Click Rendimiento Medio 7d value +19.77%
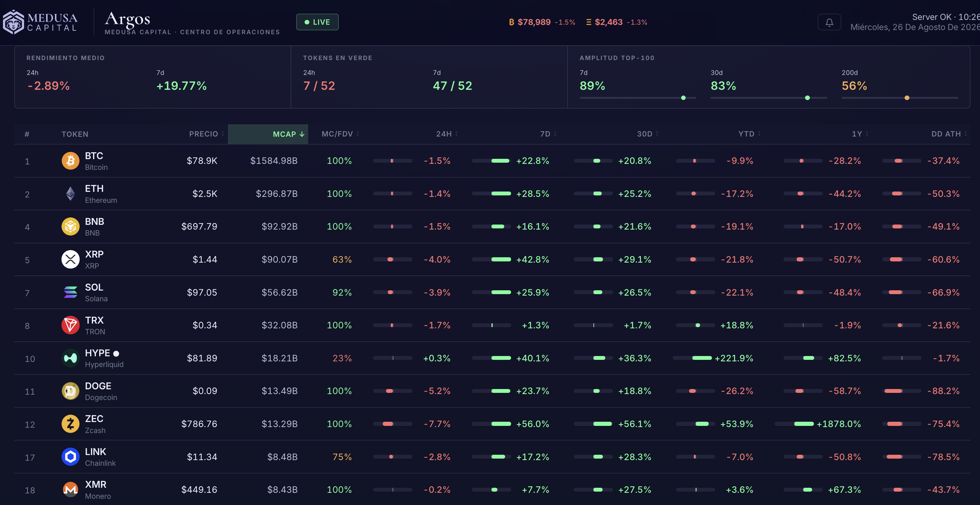Screen dimensions: 980x505 click(182, 86)
